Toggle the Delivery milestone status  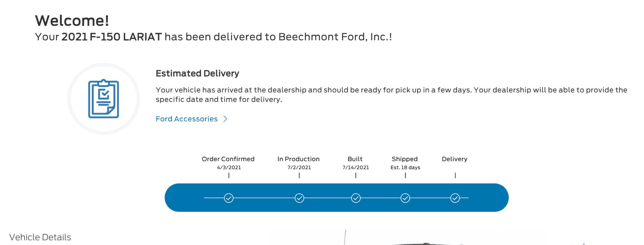(x=455, y=198)
